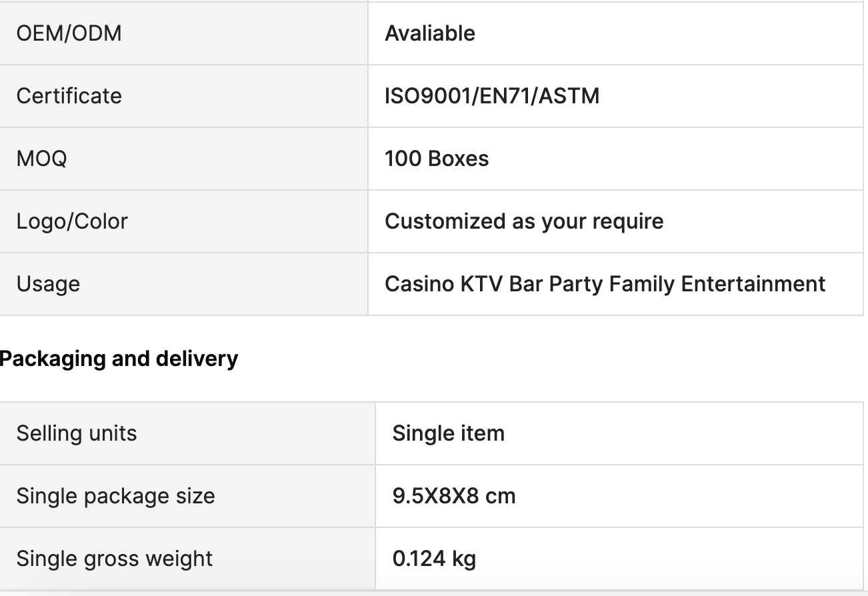Click the OEM/ODM label cell

click(x=69, y=33)
